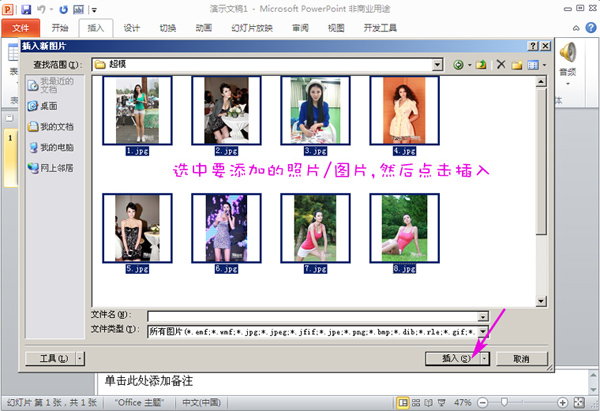Viewport: 600px width, 411px height.
Task: Click the notes area 单击此处添加备注
Action: point(149,381)
